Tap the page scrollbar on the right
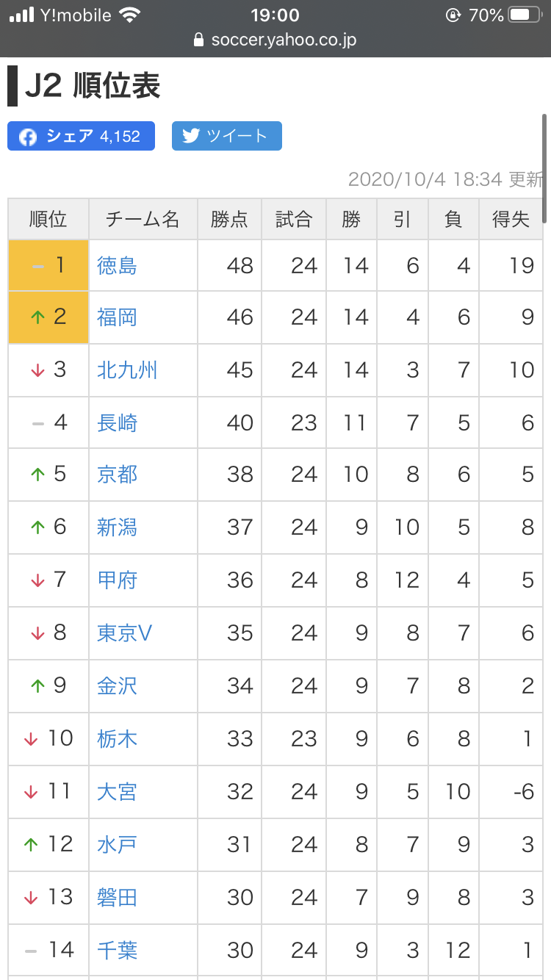This screenshot has width=551, height=980. pos(544,169)
